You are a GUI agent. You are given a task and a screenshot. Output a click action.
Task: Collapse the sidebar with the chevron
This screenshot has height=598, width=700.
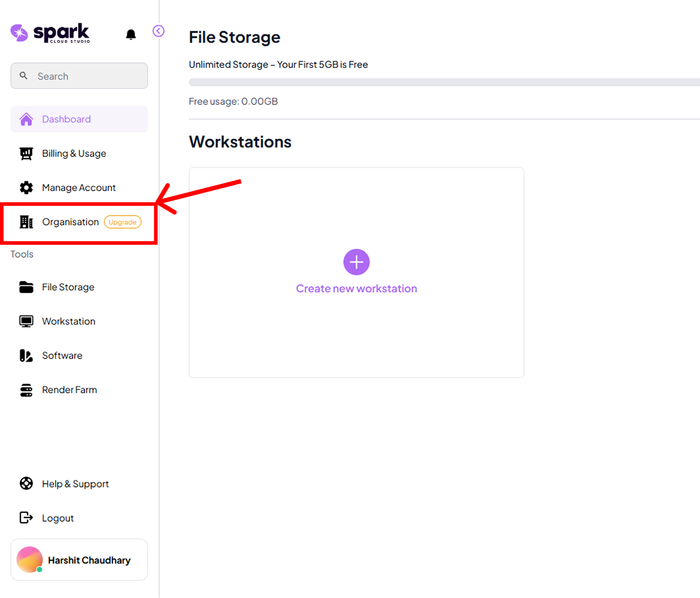158,31
